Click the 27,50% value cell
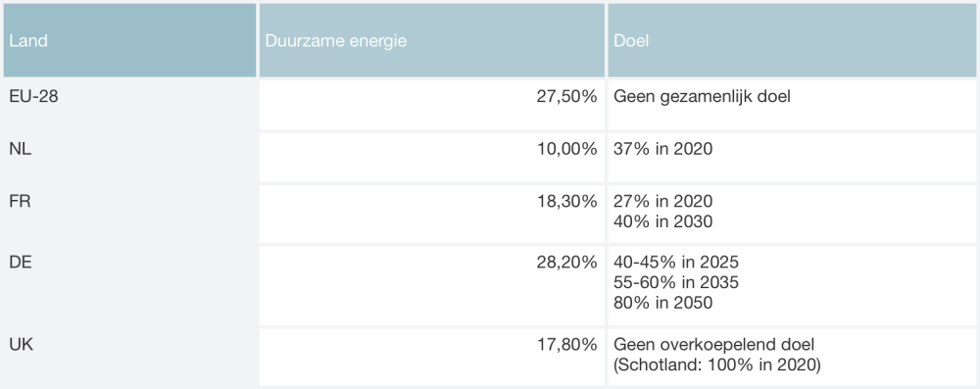 click(432, 105)
